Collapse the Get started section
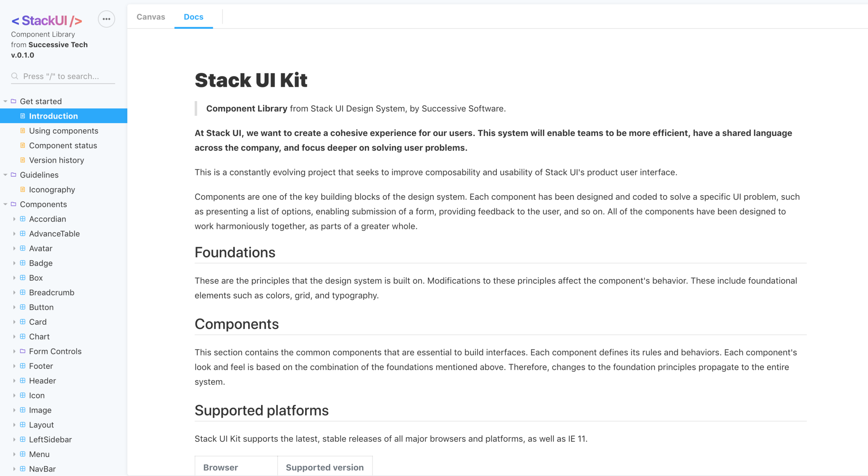Screen dimensions: 868x476 point(5,101)
